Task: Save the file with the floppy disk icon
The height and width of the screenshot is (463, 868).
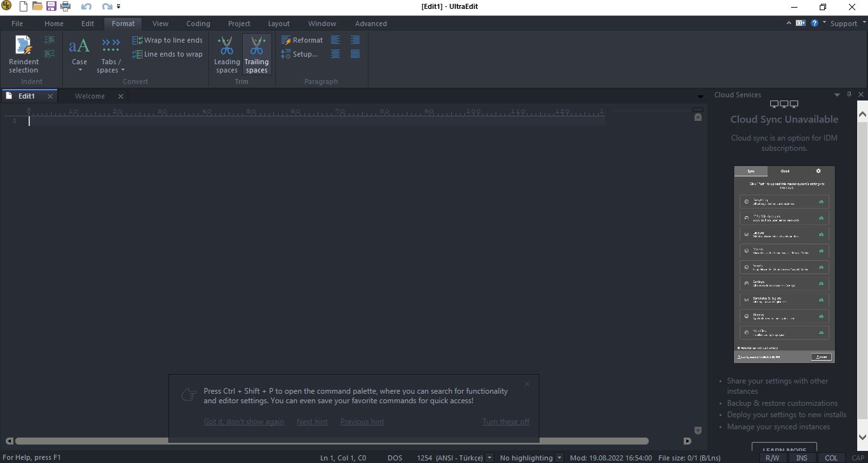Action: [x=51, y=7]
